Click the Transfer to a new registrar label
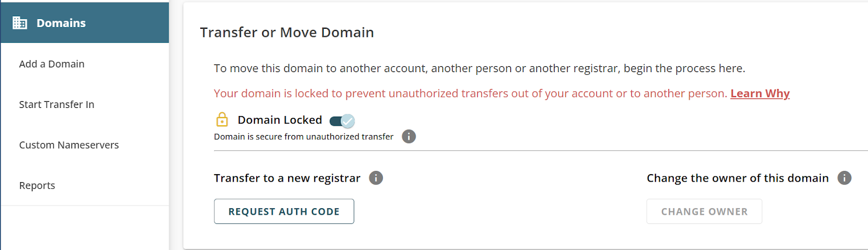Viewport: 868px width, 250px height. [x=287, y=178]
